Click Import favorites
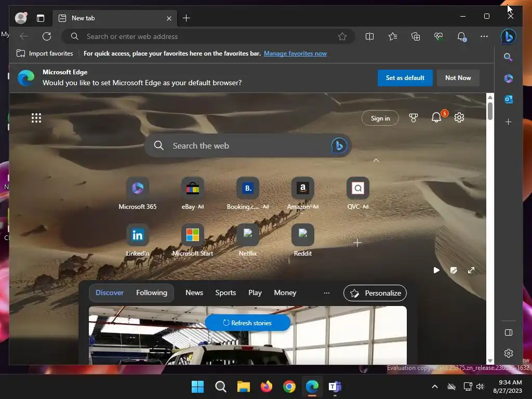The width and height of the screenshot is (532, 399). (x=45, y=54)
